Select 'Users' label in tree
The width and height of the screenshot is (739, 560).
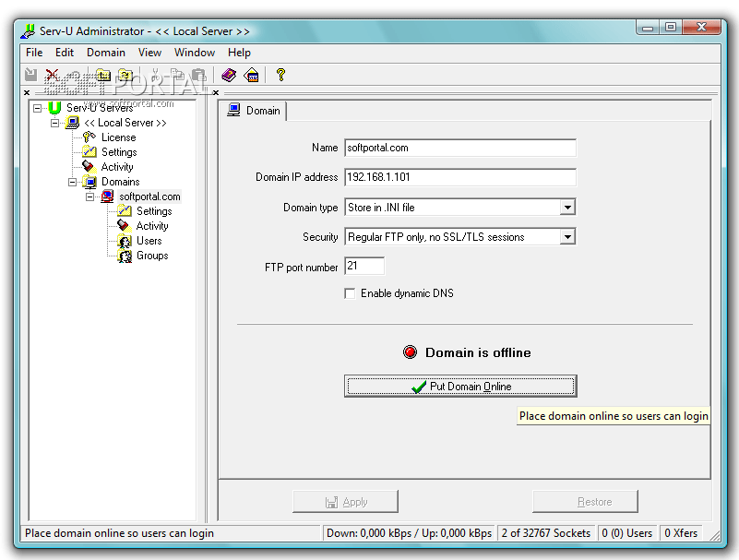[x=149, y=241]
